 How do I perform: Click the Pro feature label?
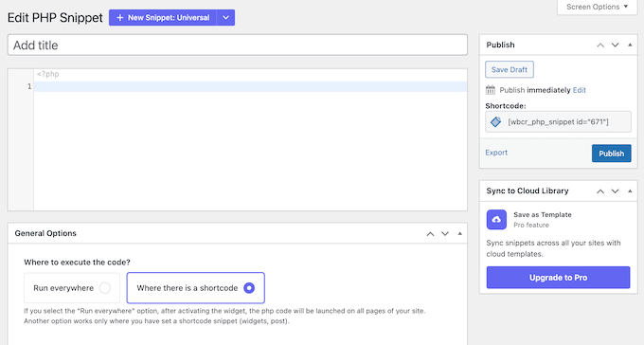coord(531,225)
